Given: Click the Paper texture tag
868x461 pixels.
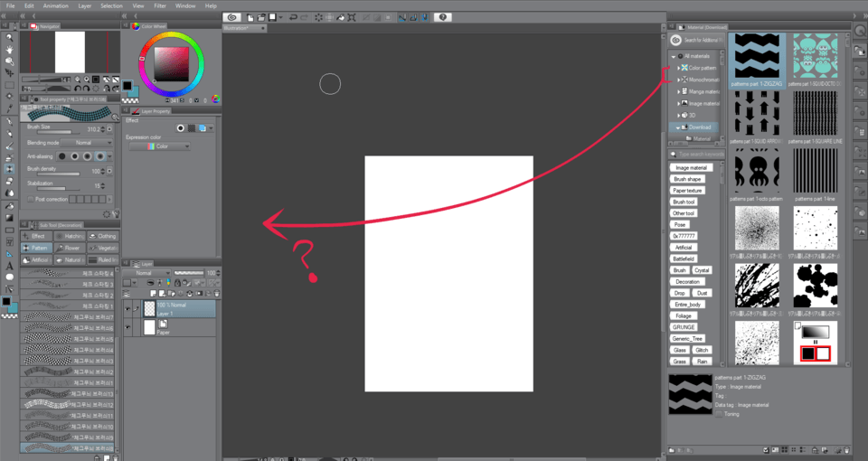Looking at the screenshot, I should click(x=687, y=191).
